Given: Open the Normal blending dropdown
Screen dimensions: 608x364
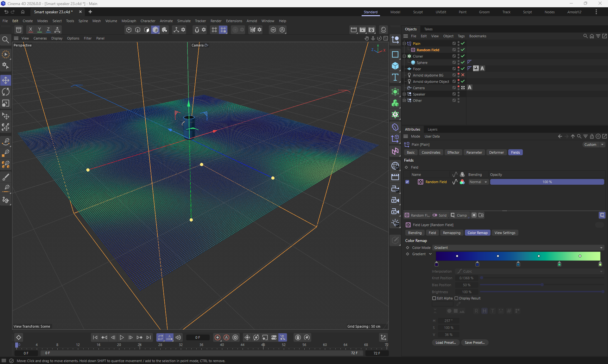Looking at the screenshot, I should [x=478, y=182].
